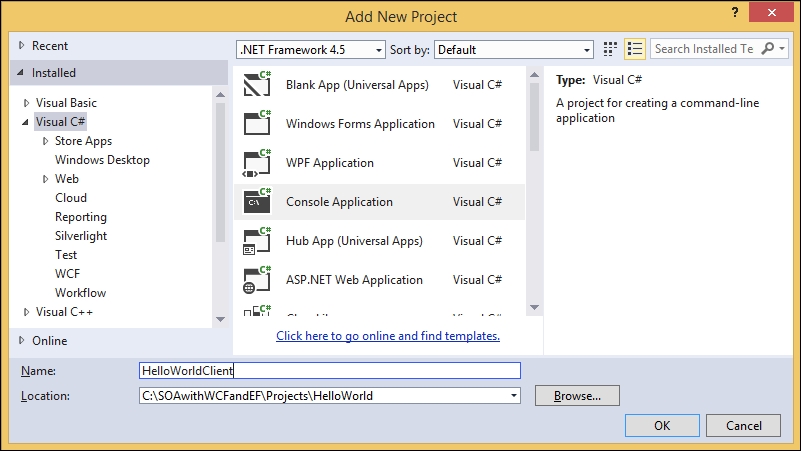Open search options dropdown arrow
Screen dimensions: 801x451
(782, 49)
